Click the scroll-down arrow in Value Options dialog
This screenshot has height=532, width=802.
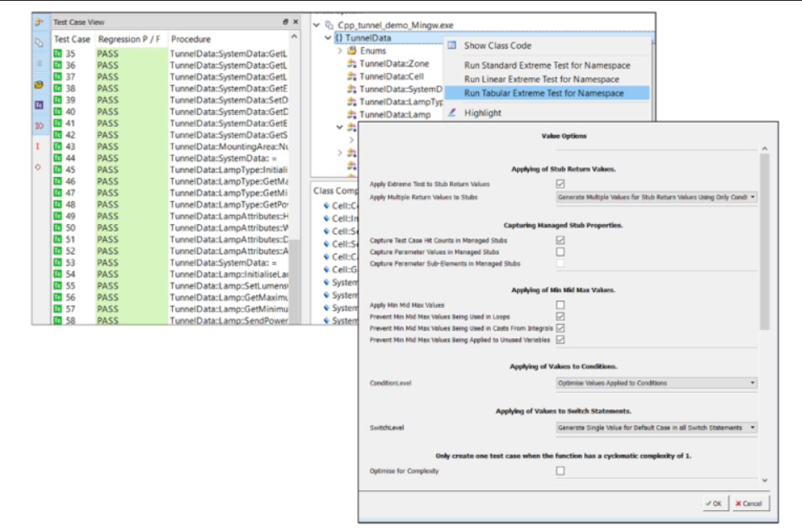coord(764,480)
